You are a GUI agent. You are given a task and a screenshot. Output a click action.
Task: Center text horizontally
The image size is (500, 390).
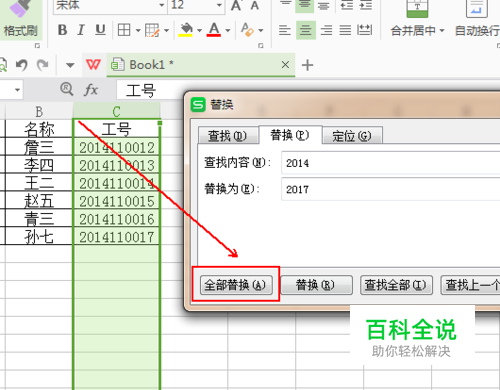(305, 30)
